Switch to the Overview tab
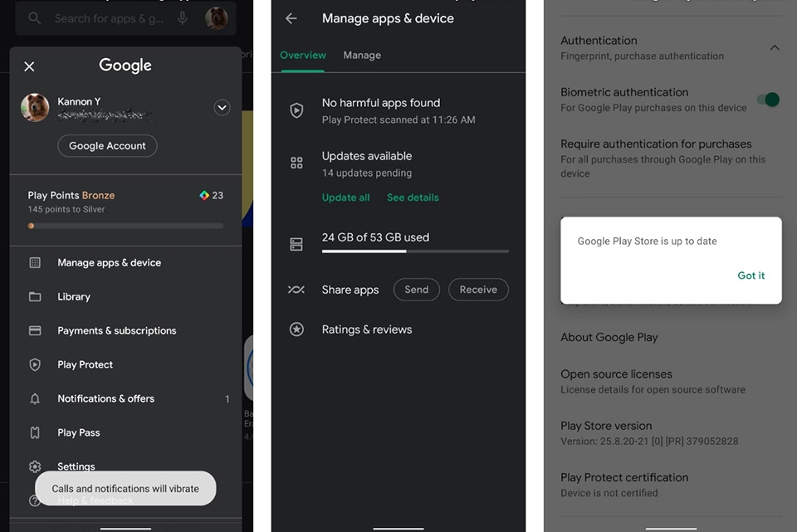The width and height of the screenshot is (797, 532). (303, 56)
